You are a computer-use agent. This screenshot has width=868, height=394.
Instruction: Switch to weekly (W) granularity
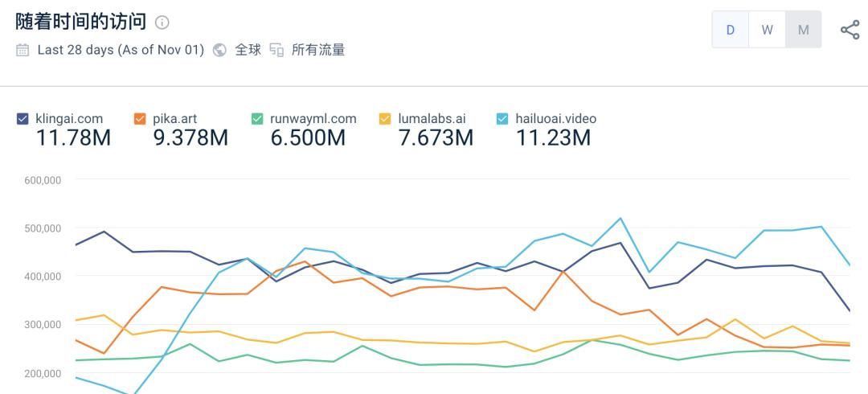tap(767, 30)
